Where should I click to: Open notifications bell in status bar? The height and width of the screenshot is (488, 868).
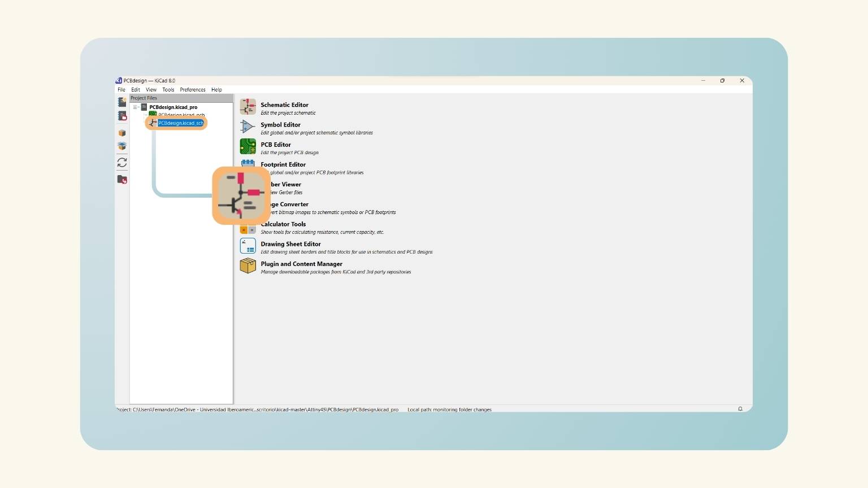(x=740, y=409)
